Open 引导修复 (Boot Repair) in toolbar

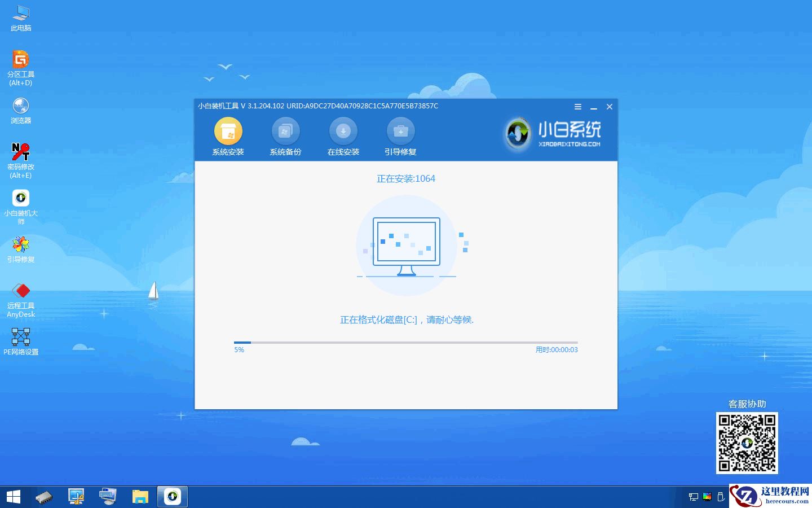click(x=400, y=135)
